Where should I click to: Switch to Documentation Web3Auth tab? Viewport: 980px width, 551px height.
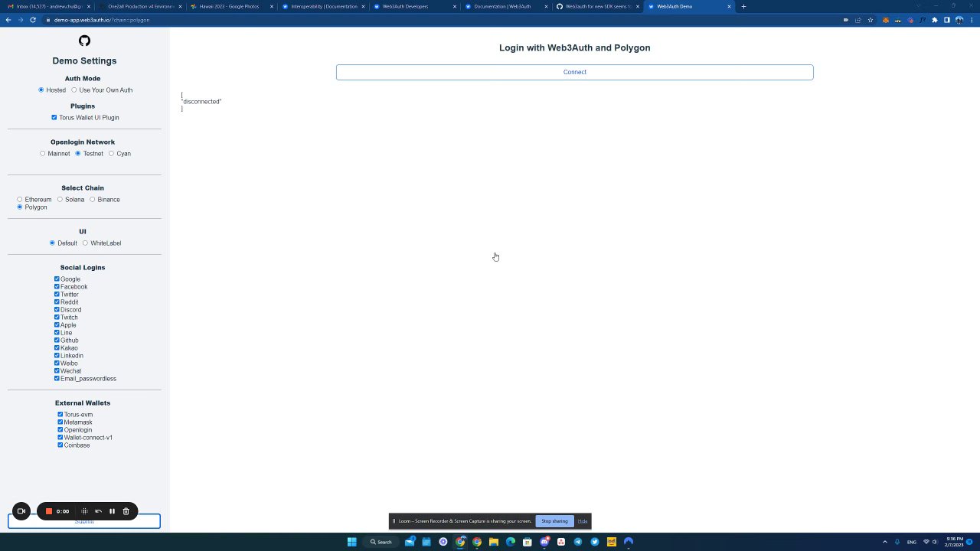[x=506, y=6]
